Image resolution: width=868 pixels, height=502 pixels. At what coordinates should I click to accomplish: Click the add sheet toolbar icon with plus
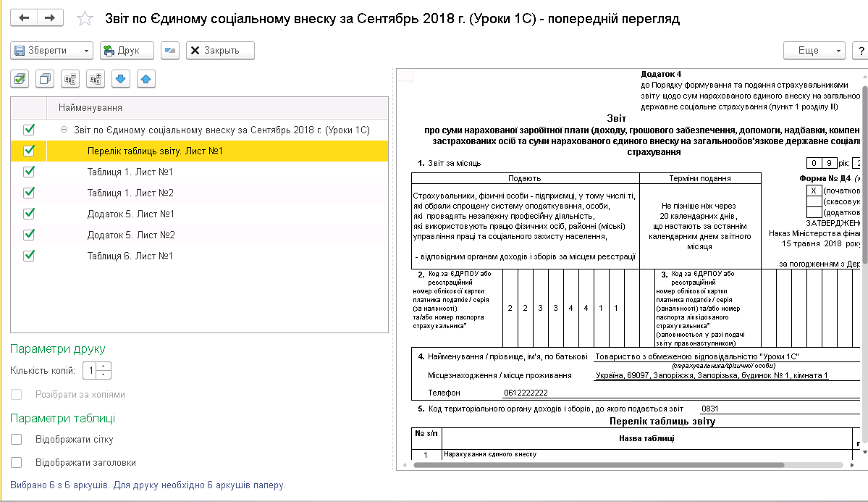click(x=96, y=79)
